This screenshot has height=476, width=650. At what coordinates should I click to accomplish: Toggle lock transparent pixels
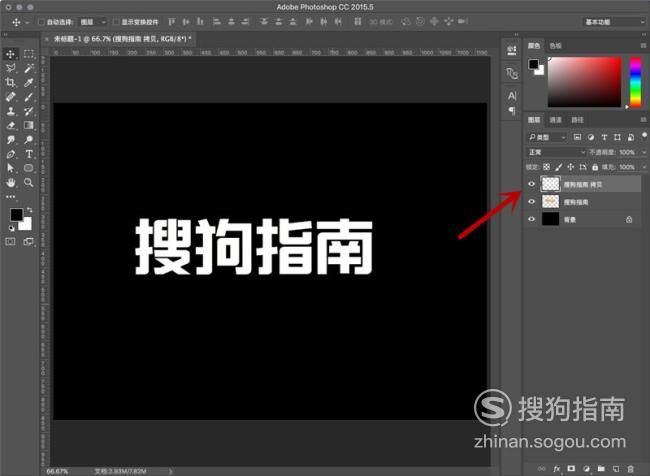(x=546, y=167)
